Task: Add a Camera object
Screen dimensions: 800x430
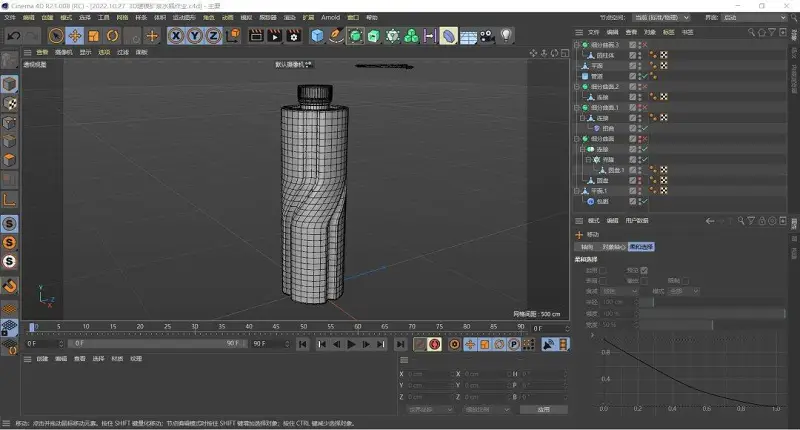Action: coord(487,36)
